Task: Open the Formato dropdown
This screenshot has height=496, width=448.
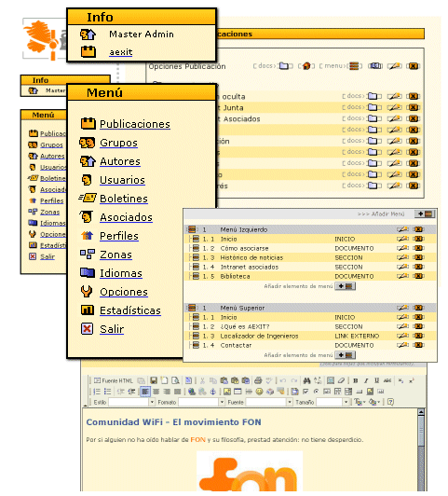Action: pyautogui.click(x=201, y=403)
